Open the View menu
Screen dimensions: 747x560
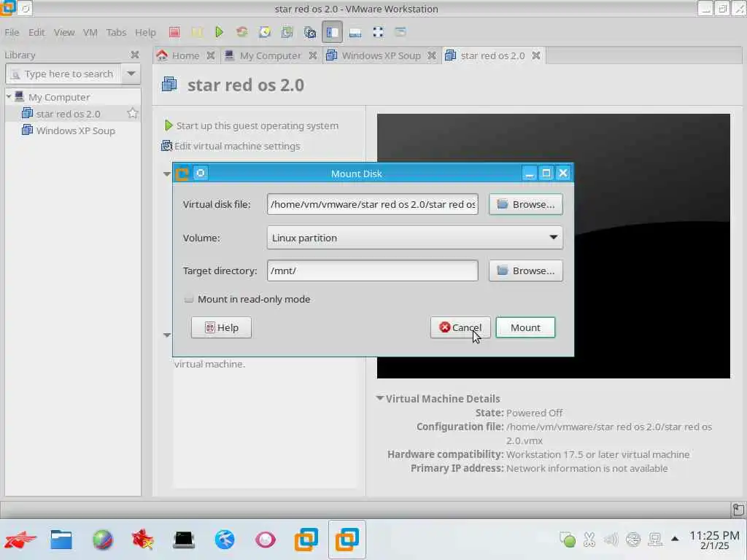tap(64, 32)
